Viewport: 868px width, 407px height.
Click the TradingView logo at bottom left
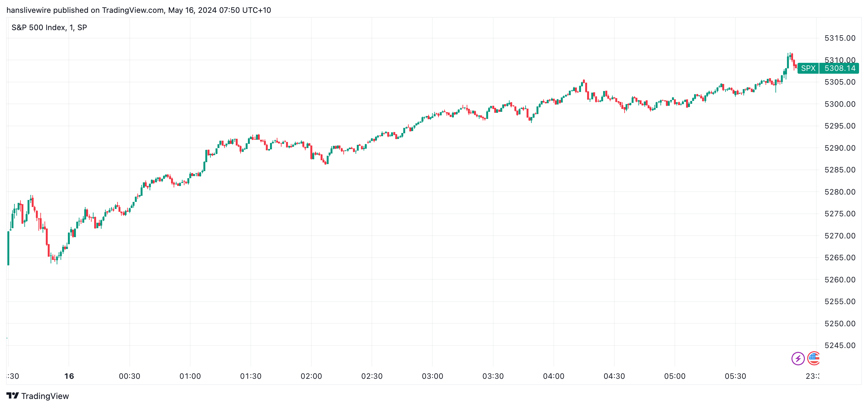[12, 395]
